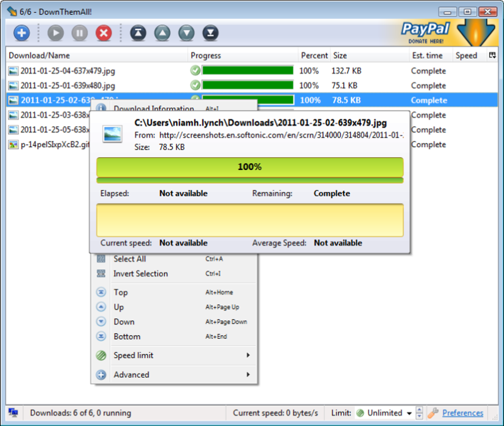Expand the Advanced submenu arrow
Image resolution: width=504 pixels, height=426 pixels.
[248, 375]
